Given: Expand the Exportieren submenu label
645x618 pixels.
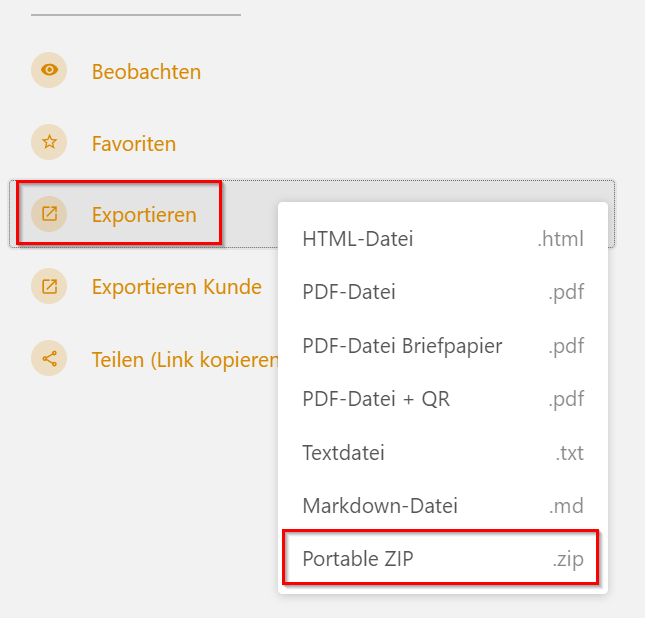Looking at the screenshot, I should pos(144,215).
